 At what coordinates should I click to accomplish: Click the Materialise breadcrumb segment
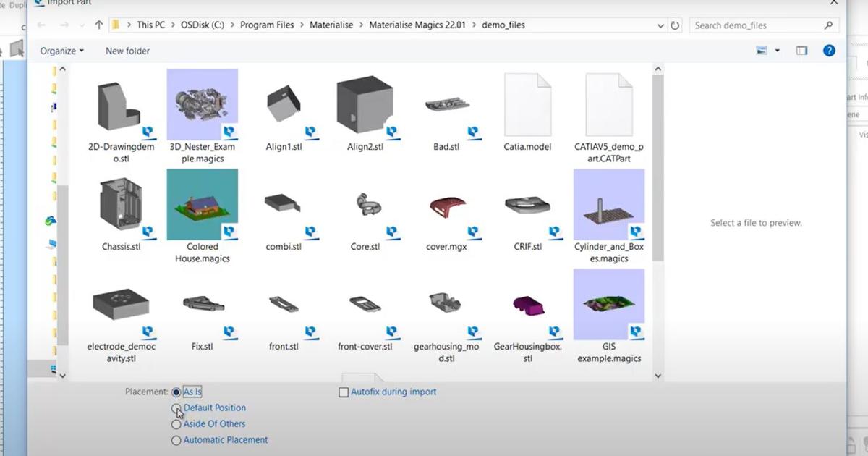pos(331,25)
